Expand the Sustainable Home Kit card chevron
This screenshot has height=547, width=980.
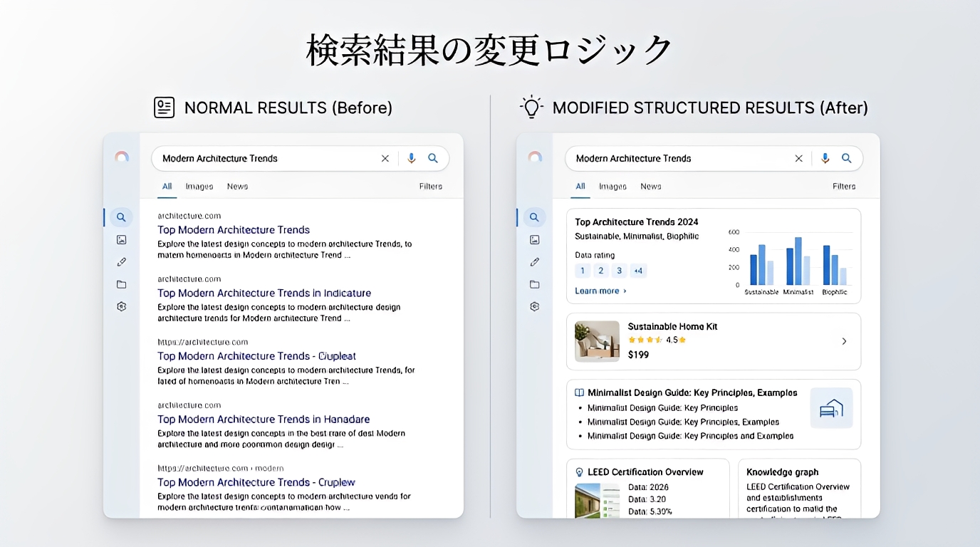pos(844,341)
